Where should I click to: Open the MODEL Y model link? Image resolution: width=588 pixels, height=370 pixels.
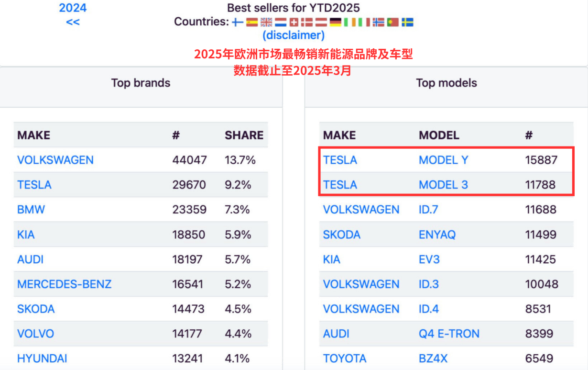pyautogui.click(x=444, y=160)
